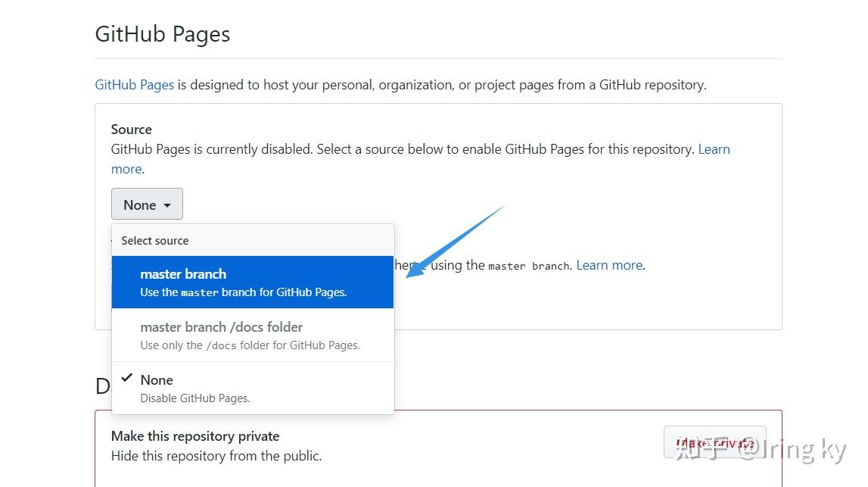Click Hide this repository description text
This screenshot has height=487, width=868.
coord(216,455)
